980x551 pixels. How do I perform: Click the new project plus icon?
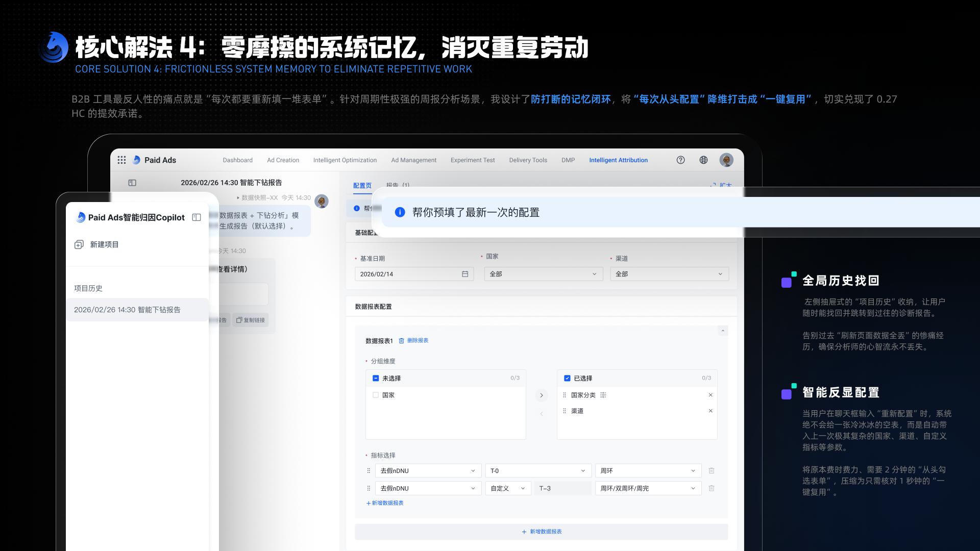[x=79, y=244]
